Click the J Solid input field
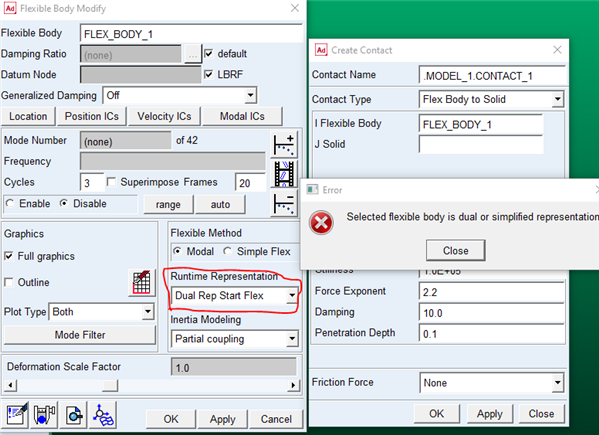Screen dimensions: 599x435 coord(481,144)
